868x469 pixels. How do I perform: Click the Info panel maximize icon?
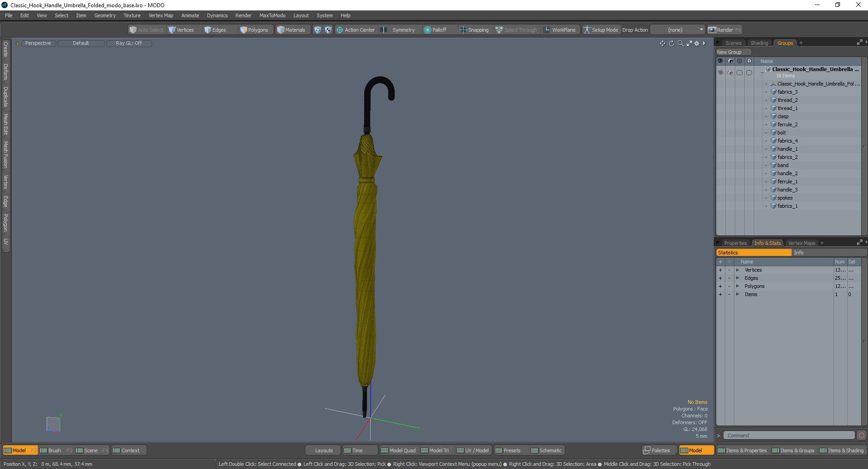pyautogui.click(x=859, y=243)
